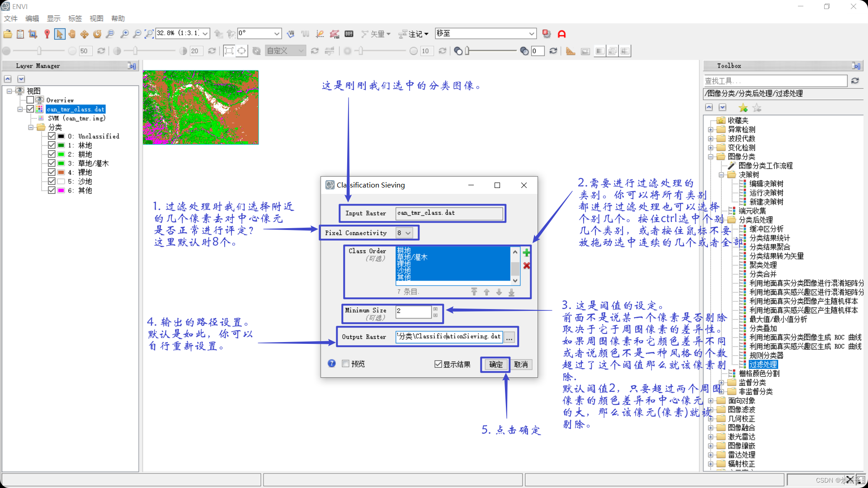Image resolution: width=868 pixels, height=488 pixels.
Task: Toggle visibility of class 林地 layer
Action: pos(52,145)
